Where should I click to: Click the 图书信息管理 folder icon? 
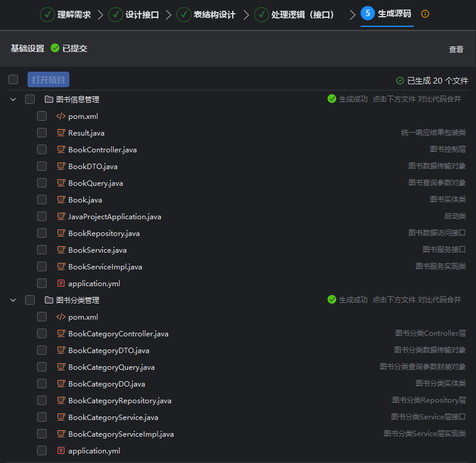[48, 100]
